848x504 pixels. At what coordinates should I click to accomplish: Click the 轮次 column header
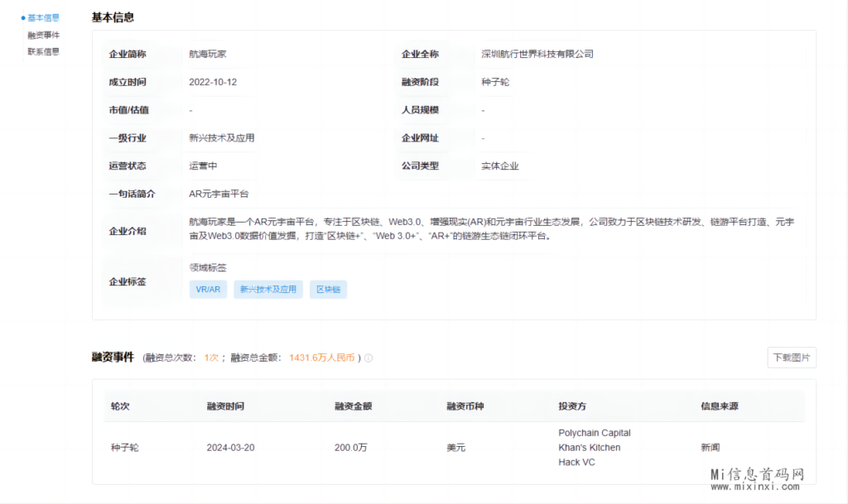pyautogui.click(x=120, y=406)
